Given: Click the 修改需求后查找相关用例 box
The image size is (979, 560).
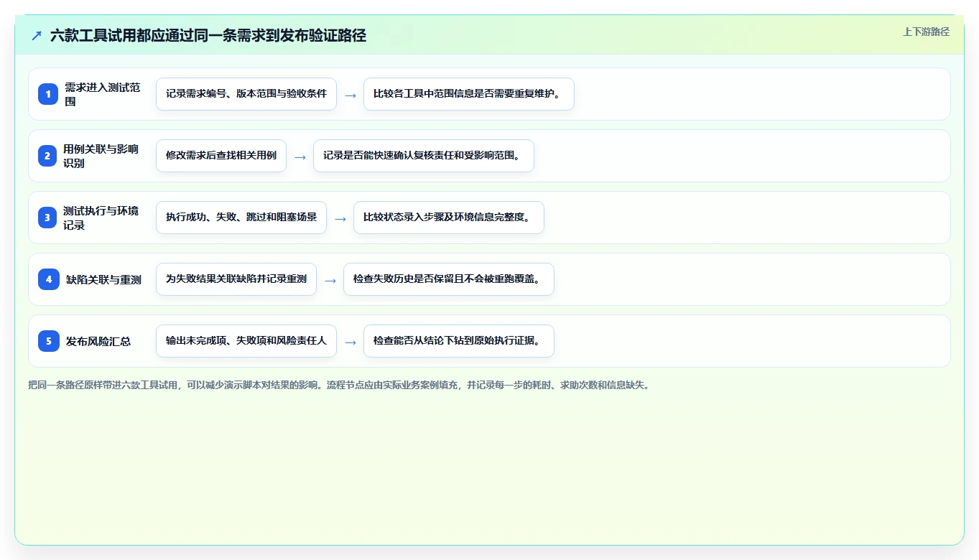Looking at the screenshot, I should (x=221, y=156).
